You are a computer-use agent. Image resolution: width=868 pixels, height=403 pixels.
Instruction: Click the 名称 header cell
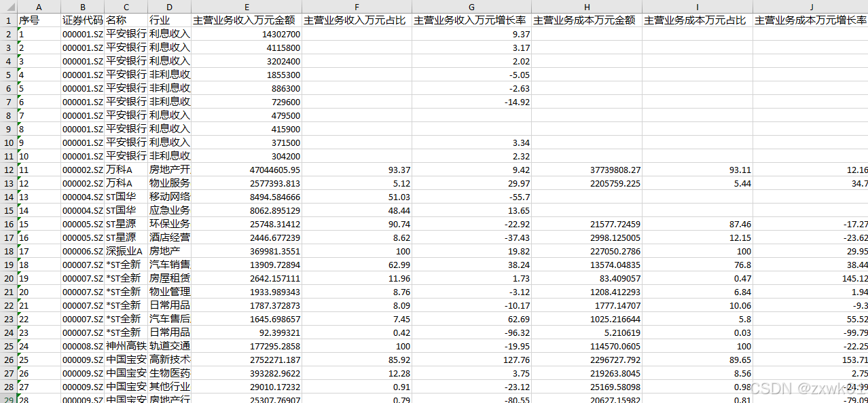tap(126, 20)
